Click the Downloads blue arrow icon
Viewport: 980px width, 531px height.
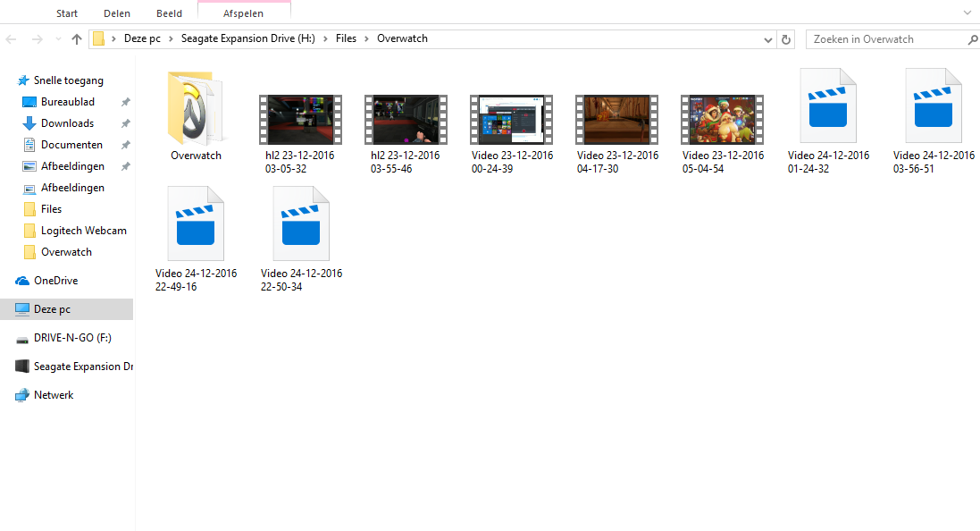point(29,123)
